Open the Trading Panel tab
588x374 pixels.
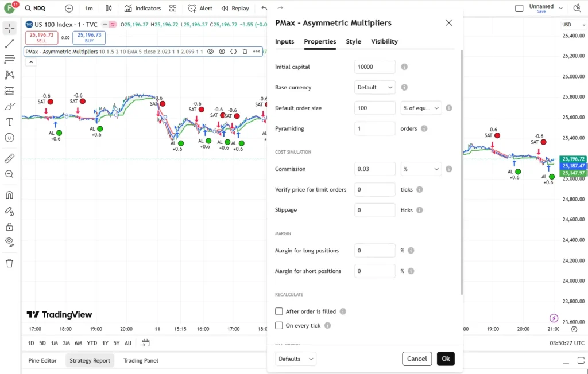pos(141,360)
